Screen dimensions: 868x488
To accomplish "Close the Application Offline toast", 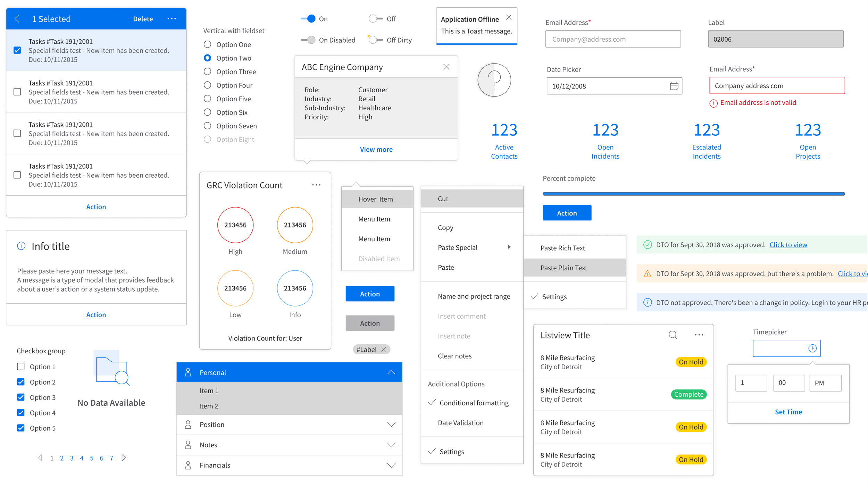I will [x=509, y=17].
